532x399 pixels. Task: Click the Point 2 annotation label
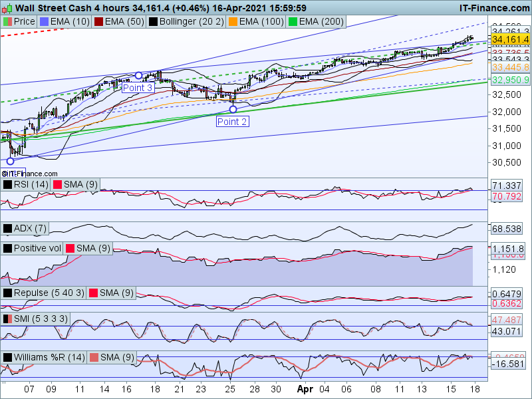[x=232, y=122]
